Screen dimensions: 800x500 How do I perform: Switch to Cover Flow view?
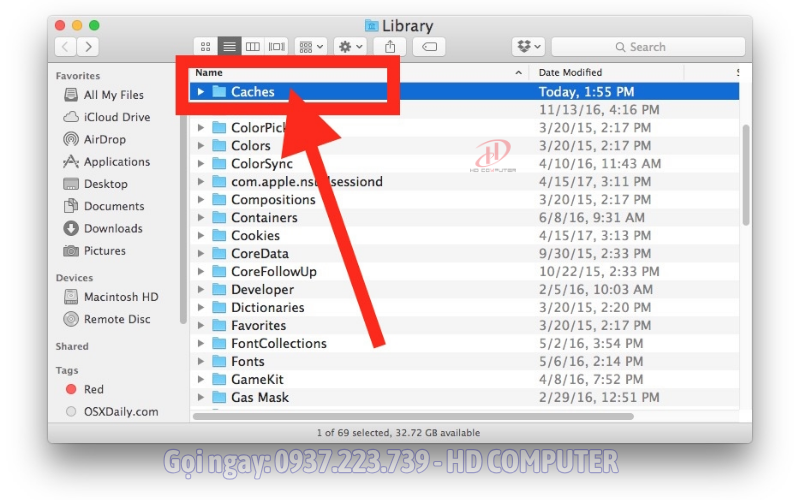pos(277,47)
